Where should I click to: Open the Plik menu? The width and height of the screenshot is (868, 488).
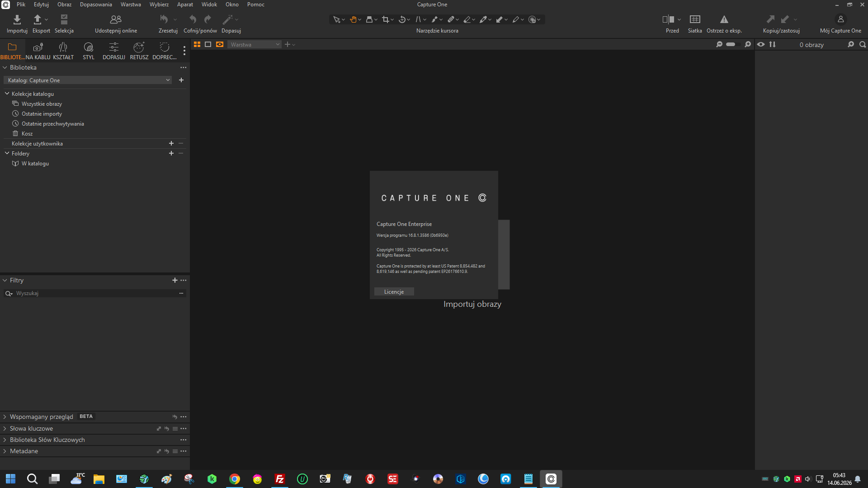(21, 5)
